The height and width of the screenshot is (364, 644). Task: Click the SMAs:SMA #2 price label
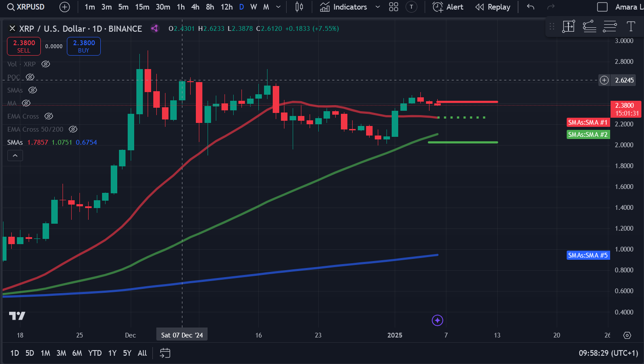coord(588,135)
